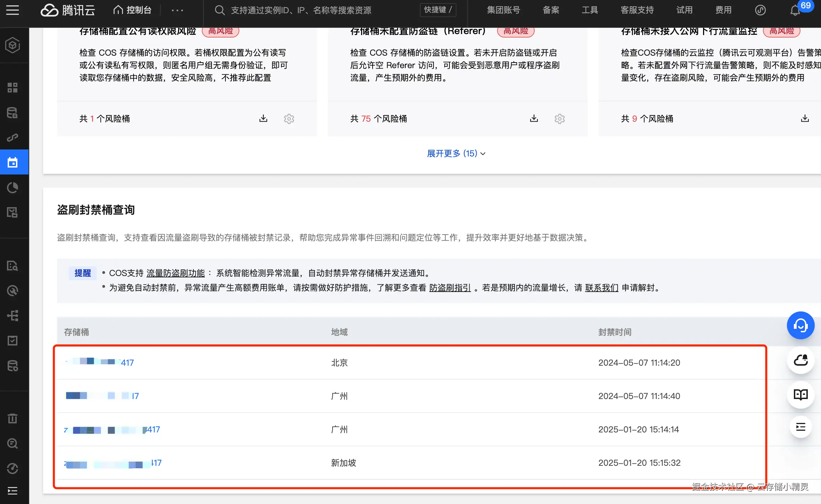
Task: Open settings gear for 75 个风险桶 card
Action: (x=560, y=119)
